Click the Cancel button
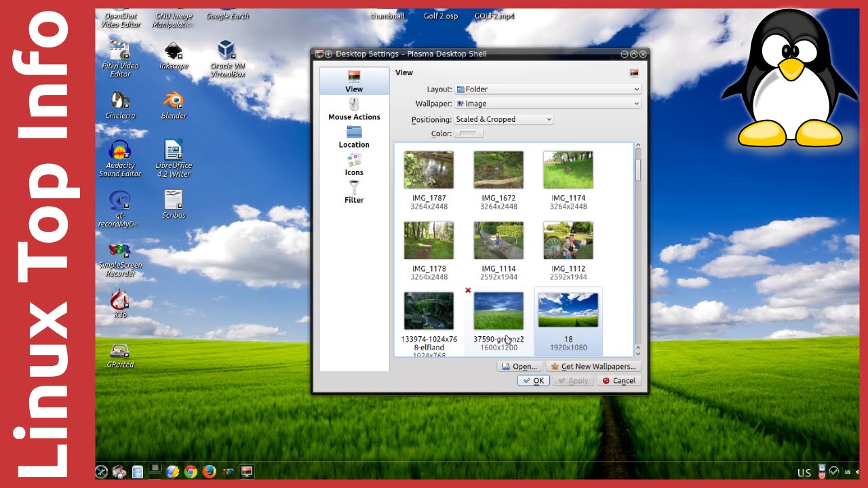The height and width of the screenshot is (488, 868). click(x=618, y=381)
